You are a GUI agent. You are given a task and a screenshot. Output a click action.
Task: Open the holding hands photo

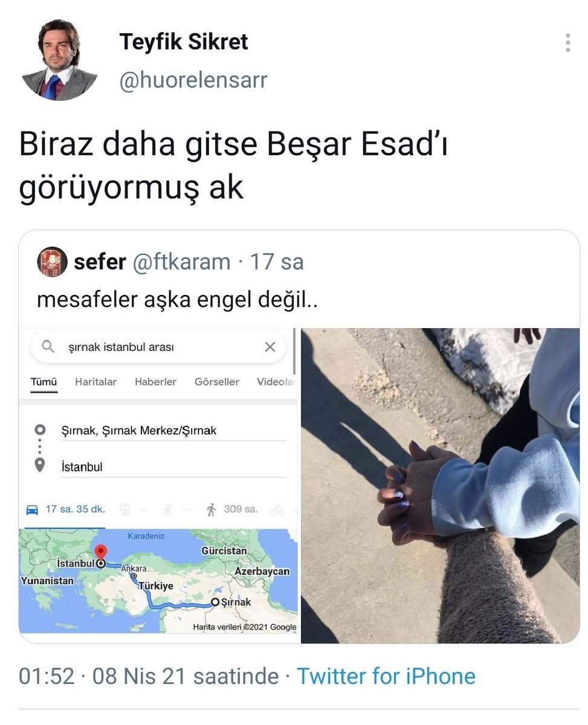click(x=440, y=485)
